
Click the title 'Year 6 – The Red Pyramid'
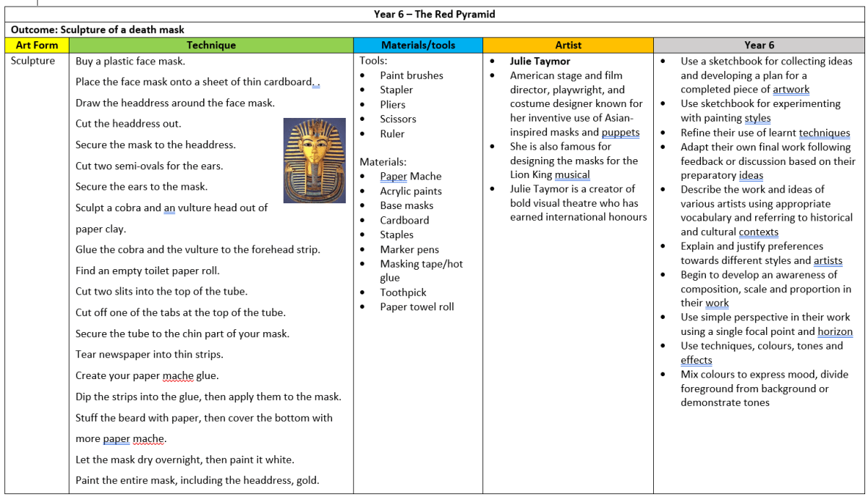tap(435, 14)
